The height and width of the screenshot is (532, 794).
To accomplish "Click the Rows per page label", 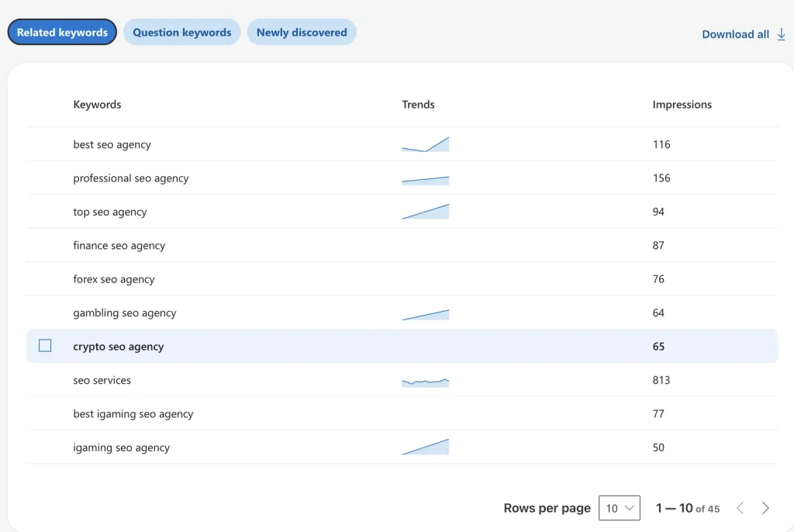I will 547,508.
